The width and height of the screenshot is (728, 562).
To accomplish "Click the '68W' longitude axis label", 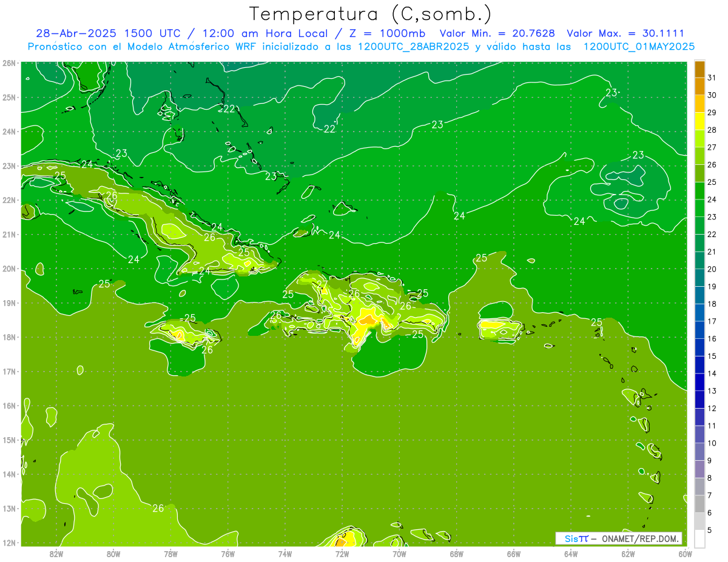I will (456, 554).
